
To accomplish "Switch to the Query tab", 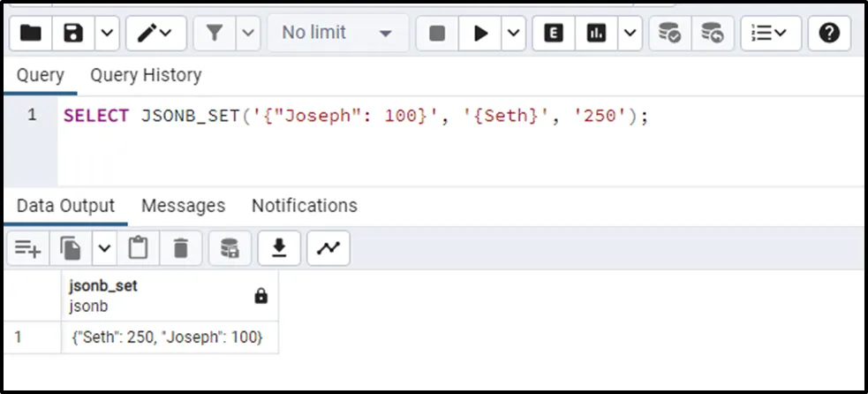I will 41,75.
